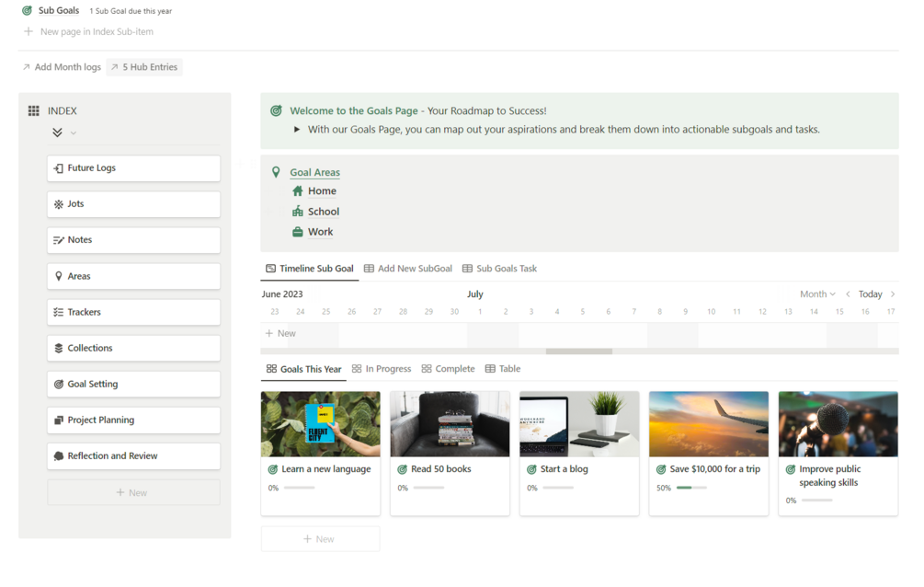The width and height of the screenshot is (924, 587).
Task: Click the Sub Goals target icon
Action: tap(27, 11)
